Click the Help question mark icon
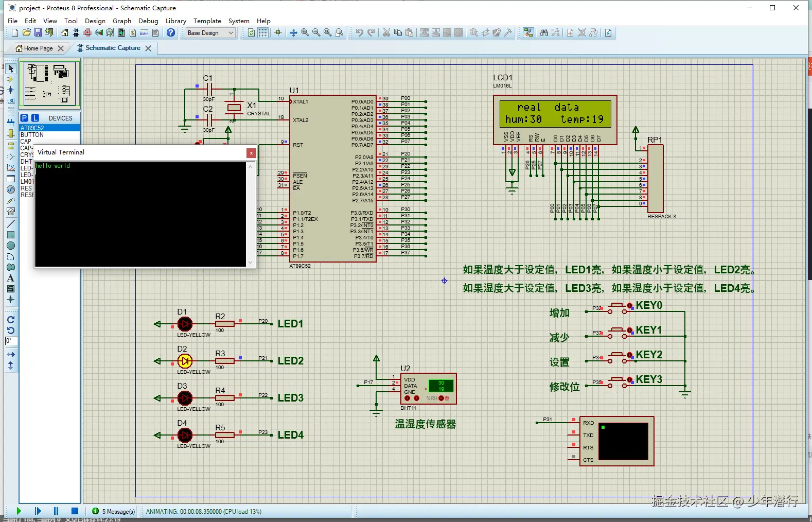The width and height of the screenshot is (812, 522). [x=171, y=33]
